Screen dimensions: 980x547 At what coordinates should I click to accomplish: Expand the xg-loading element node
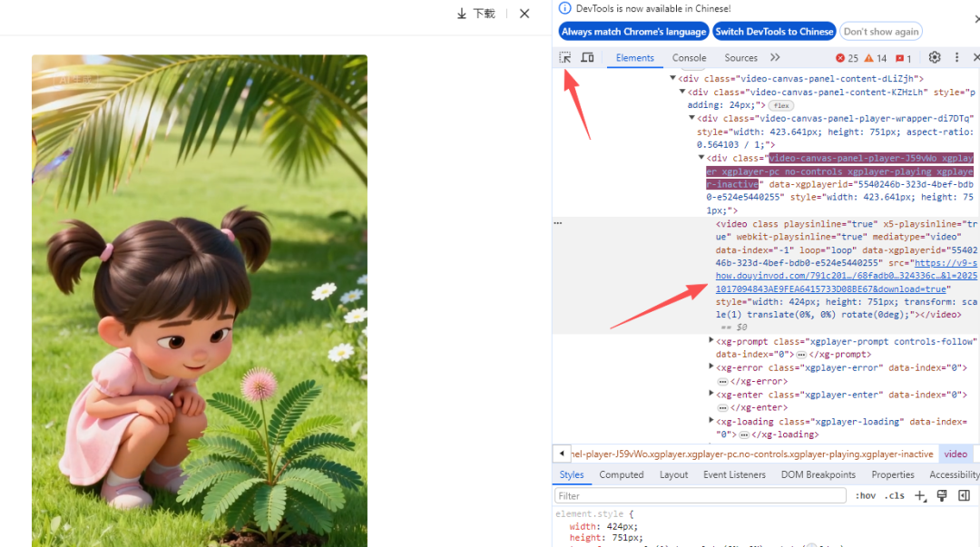tap(710, 422)
